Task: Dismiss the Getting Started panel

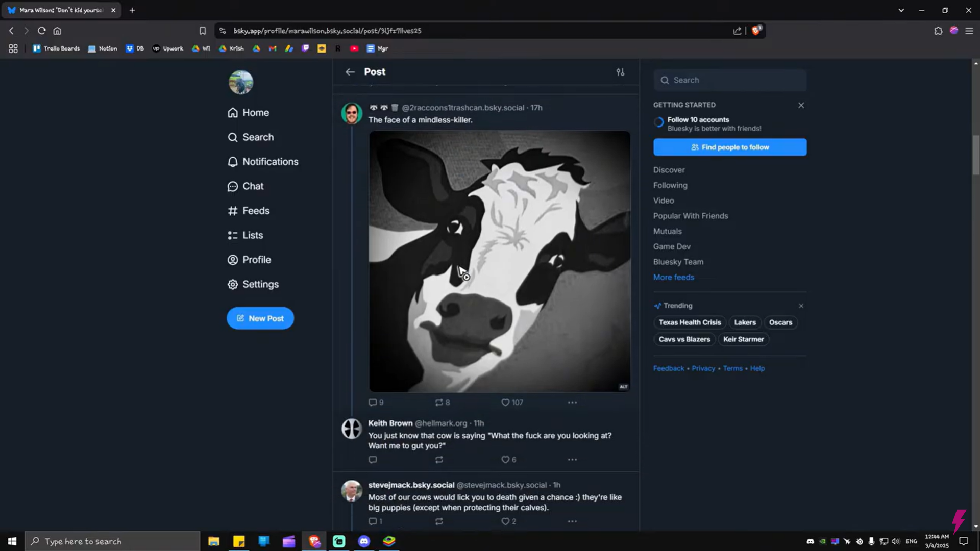Action: point(801,105)
